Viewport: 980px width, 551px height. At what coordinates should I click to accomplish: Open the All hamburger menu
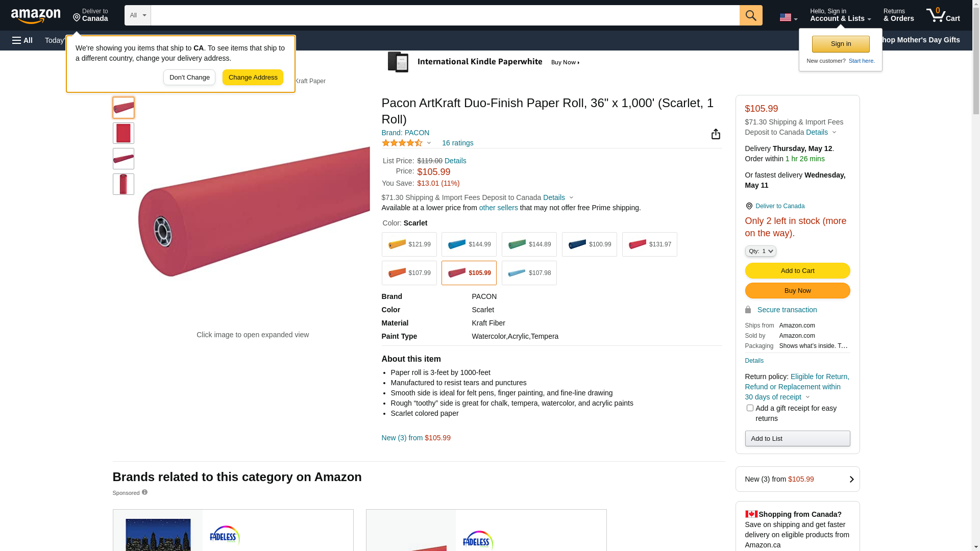22,40
